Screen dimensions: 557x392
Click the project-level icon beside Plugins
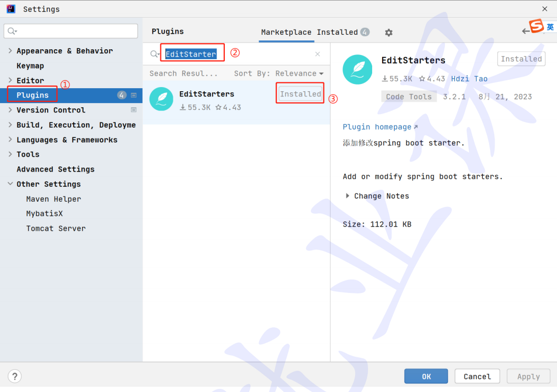133,95
